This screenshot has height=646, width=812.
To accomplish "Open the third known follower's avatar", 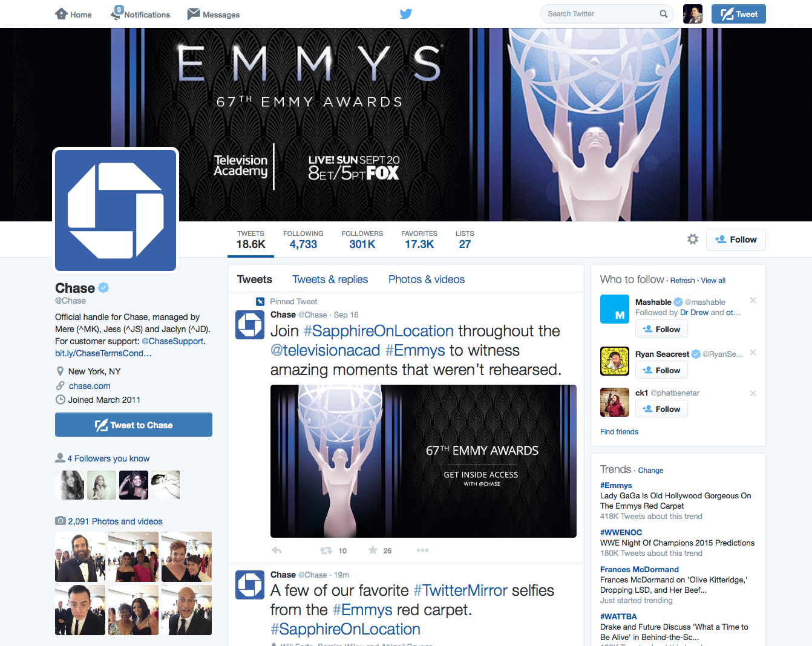I will (134, 485).
